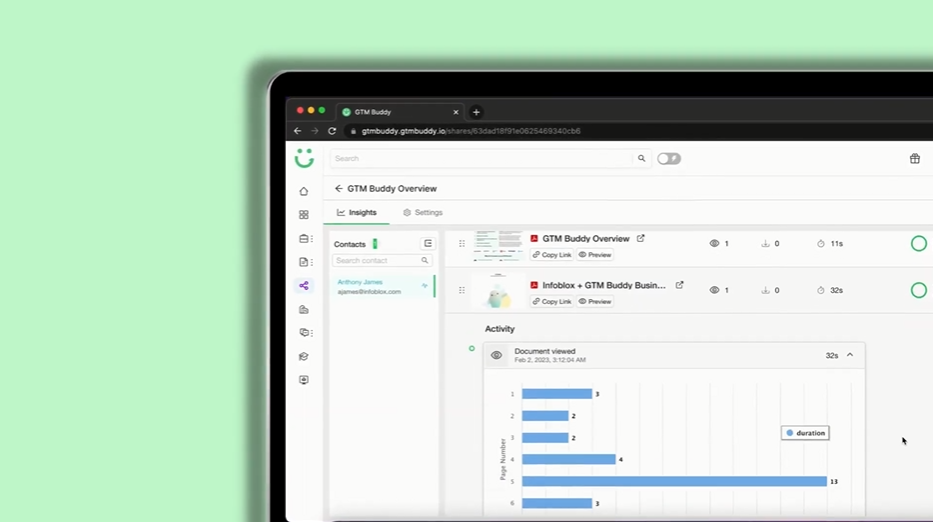Switch to the Settings tab

[422, 212]
